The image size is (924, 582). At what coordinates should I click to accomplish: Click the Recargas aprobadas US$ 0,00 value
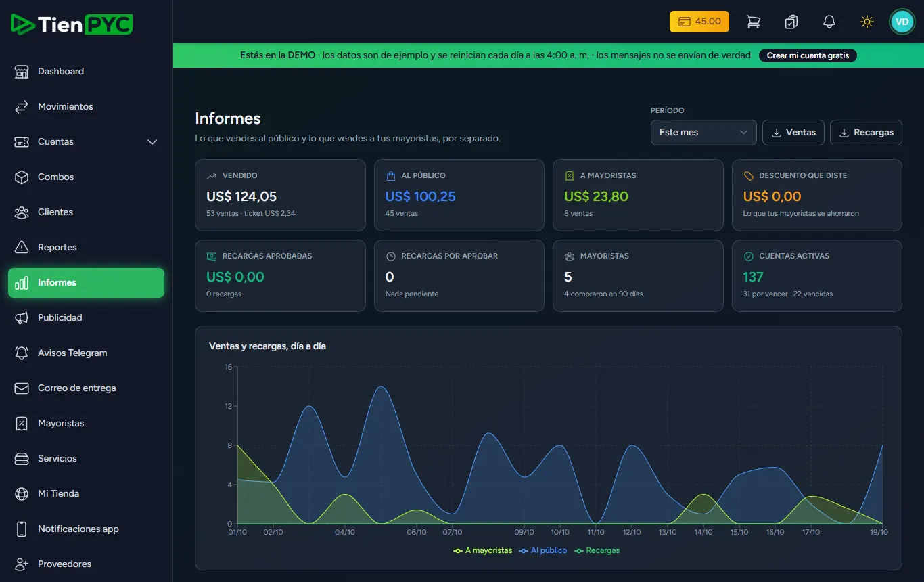235,277
